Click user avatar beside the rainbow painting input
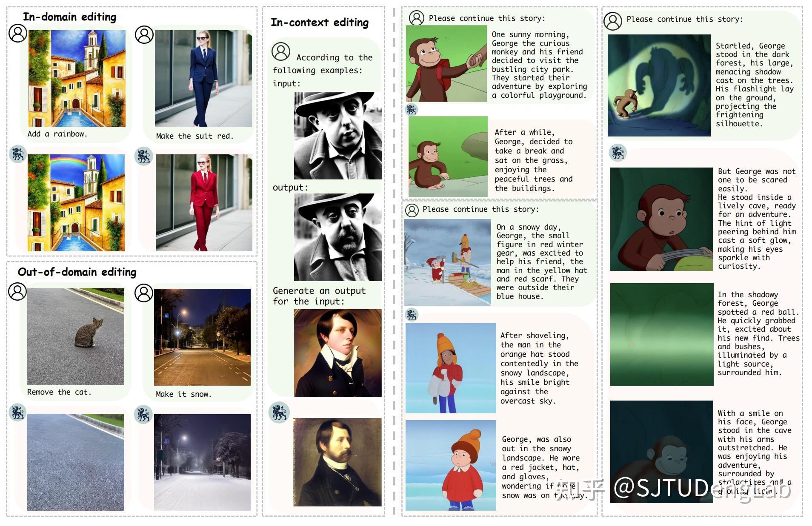Screen dimensions: 812x526 pyautogui.click(x=18, y=33)
